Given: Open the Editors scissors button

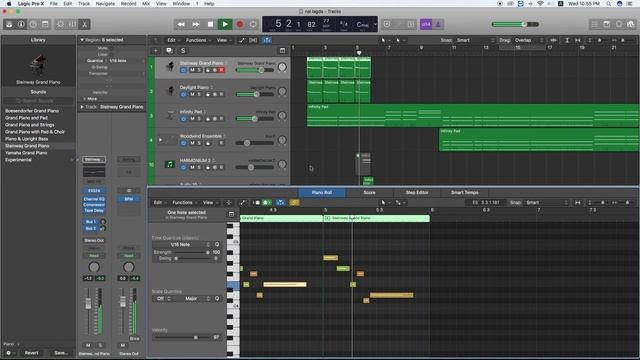Looking at the screenshot, I should (84, 24).
